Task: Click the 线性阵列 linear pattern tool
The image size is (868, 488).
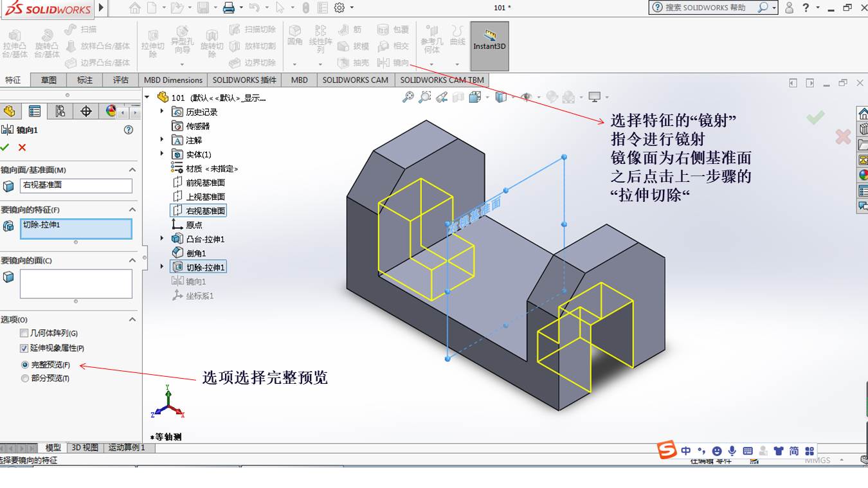Action: click(320, 40)
